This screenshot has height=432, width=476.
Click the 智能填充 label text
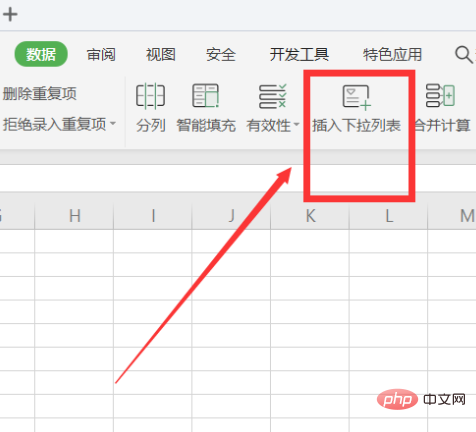pos(206,126)
